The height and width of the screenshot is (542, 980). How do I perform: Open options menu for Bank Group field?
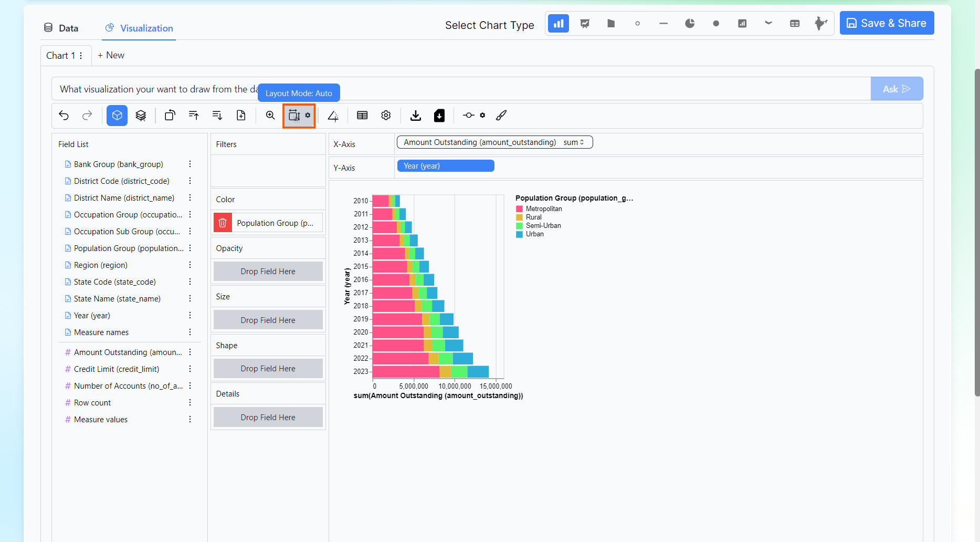pyautogui.click(x=190, y=164)
